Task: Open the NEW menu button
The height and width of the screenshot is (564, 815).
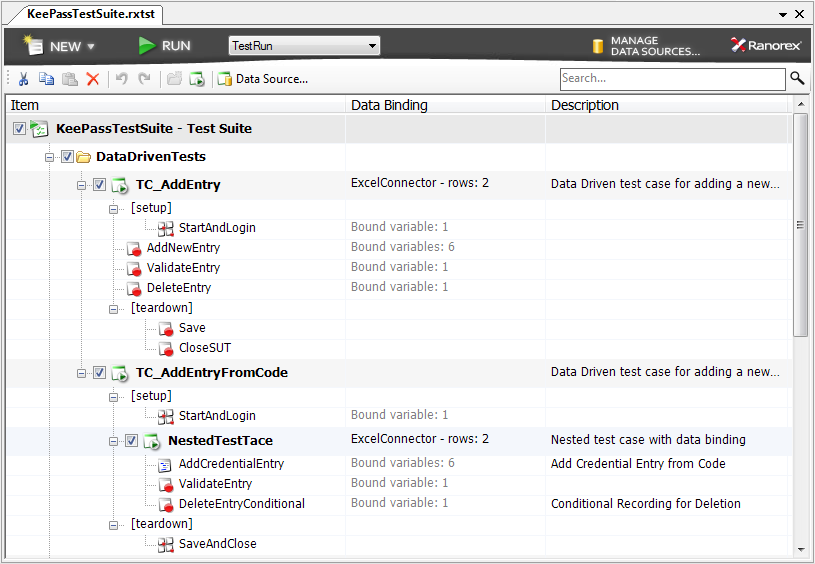Action: click(x=59, y=46)
